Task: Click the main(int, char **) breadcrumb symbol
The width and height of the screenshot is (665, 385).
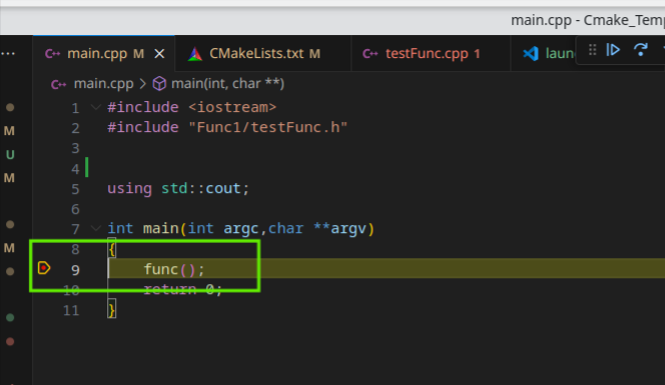Action: tap(227, 84)
